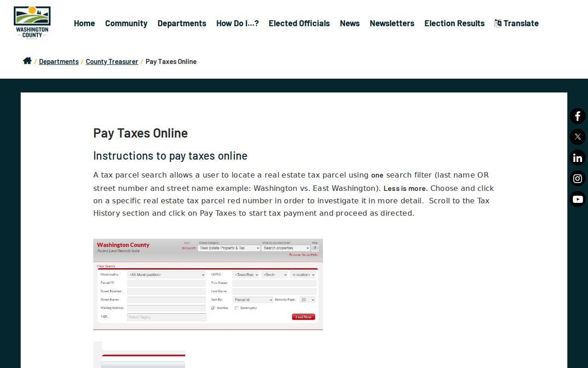Open Election Results in the navigation

[454, 23]
